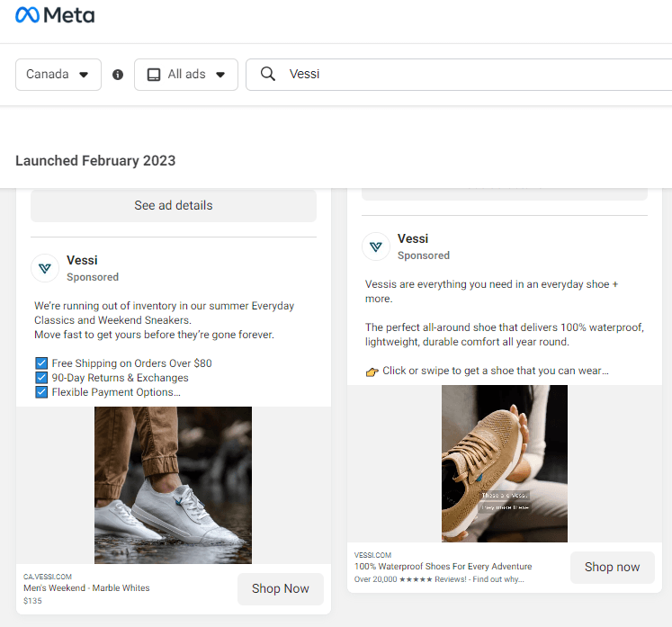Open the white sneakers ad image
672x627 pixels.
173,485
